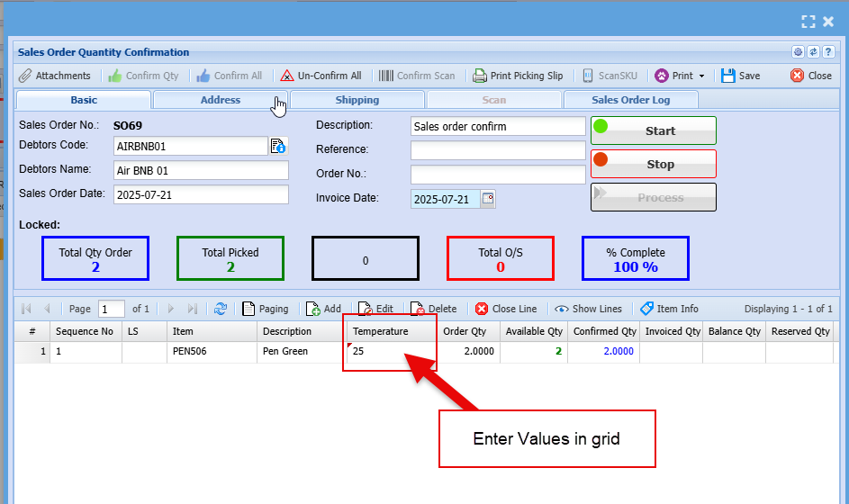Click the Print toolbar button
This screenshot has height=504, width=849.
[674, 76]
